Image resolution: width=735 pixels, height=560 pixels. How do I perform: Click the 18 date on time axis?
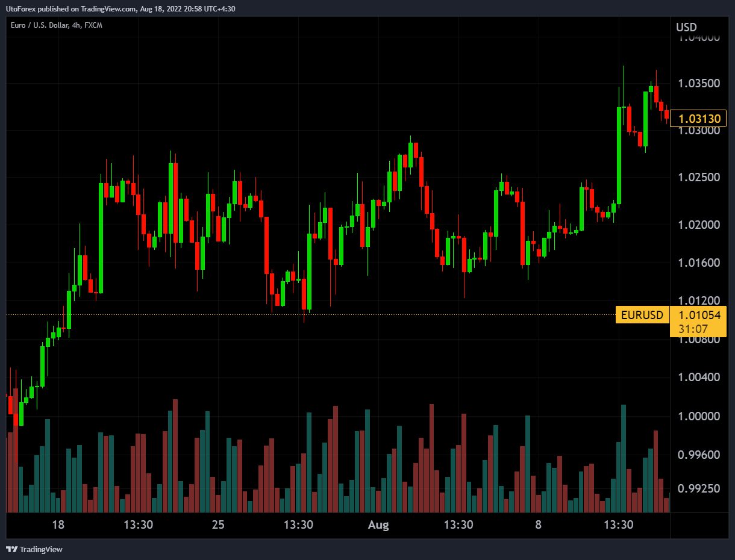(58, 525)
